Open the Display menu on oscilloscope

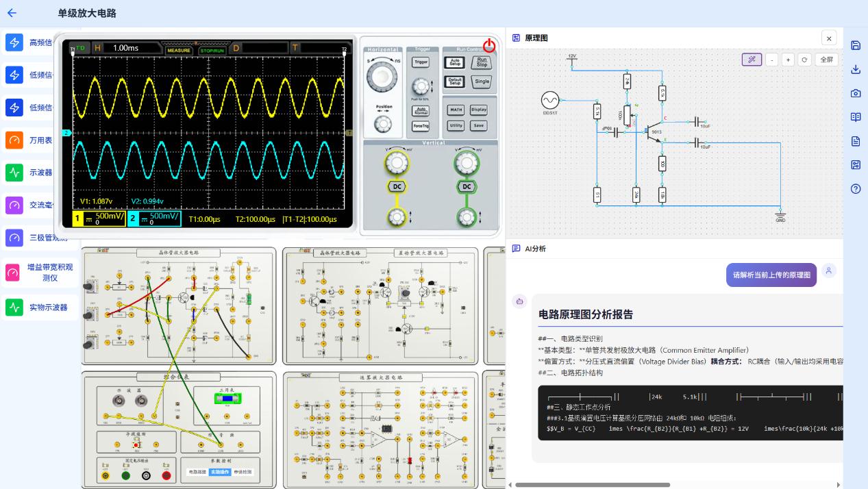point(479,110)
